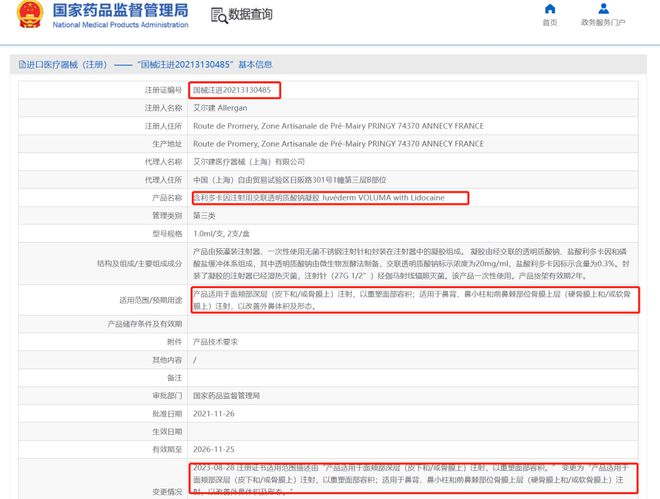Click the 数据查询 heading text
The height and width of the screenshot is (499, 660).
coord(250,15)
